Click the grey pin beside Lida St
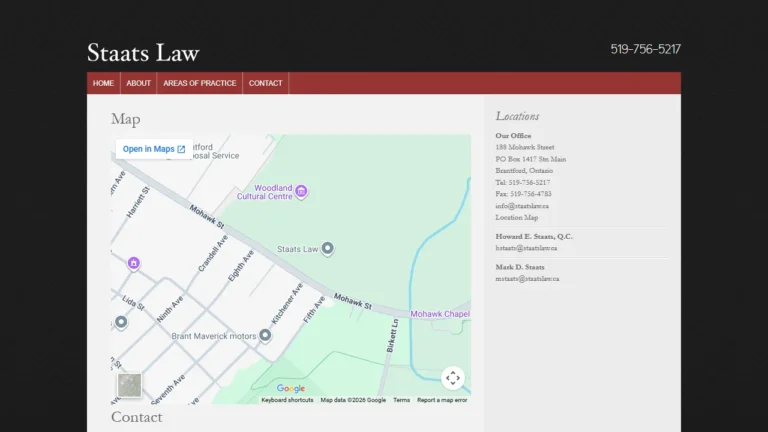The width and height of the screenshot is (768, 432). click(121, 322)
